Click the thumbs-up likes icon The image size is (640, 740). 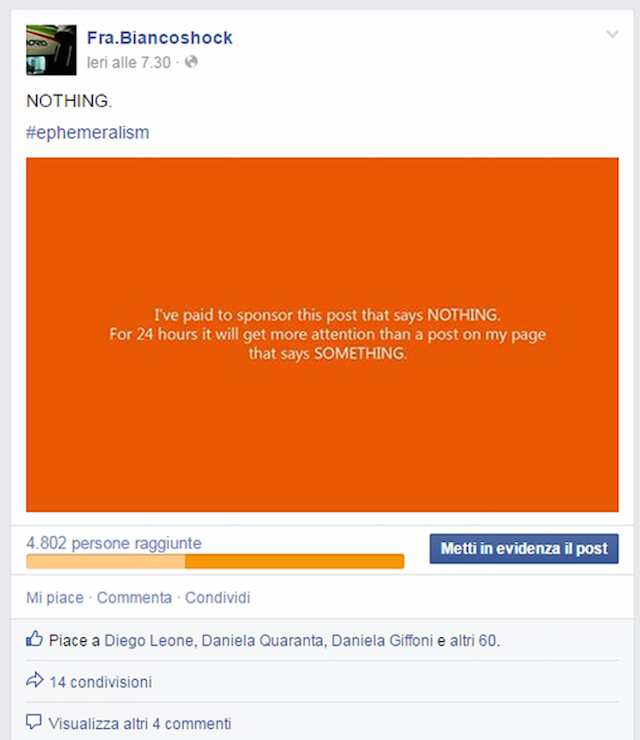[34, 639]
